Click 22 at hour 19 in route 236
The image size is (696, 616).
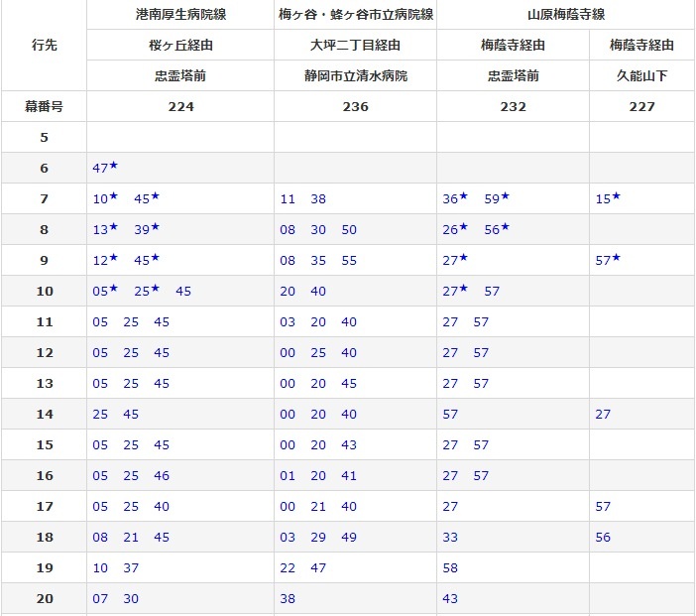[x=288, y=568]
